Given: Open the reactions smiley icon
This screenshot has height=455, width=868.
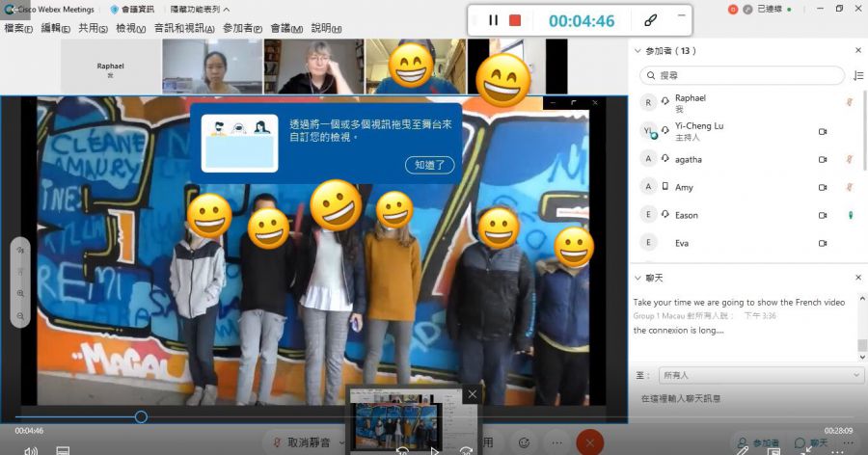Looking at the screenshot, I should click(x=524, y=442).
